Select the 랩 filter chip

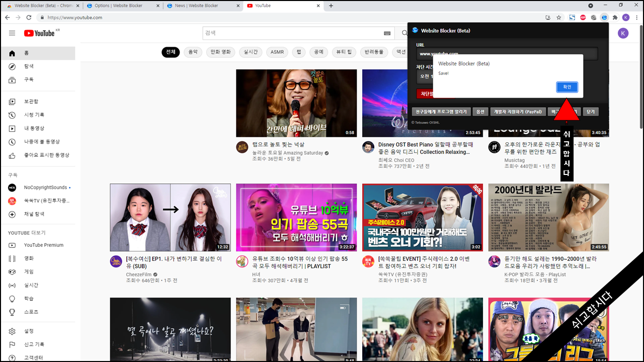pyautogui.click(x=299, y=52)
